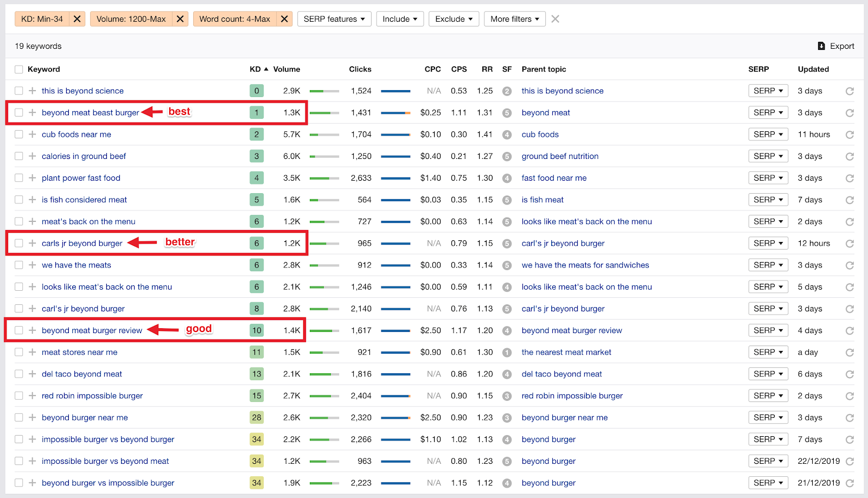The image size is (868, 498).
Task: Refresh the 'meat stores near me' row
Action: click(850, 352)
